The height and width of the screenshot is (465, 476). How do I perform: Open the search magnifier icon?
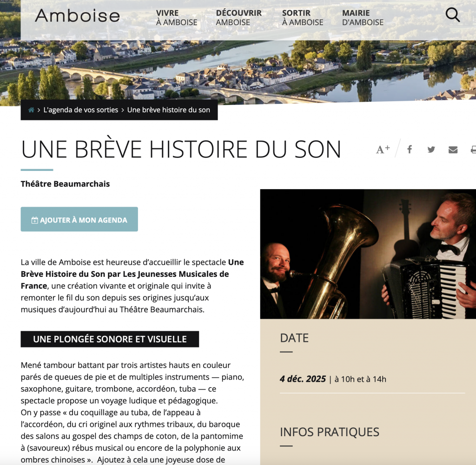pyautogui.click(x=452, y=14)
